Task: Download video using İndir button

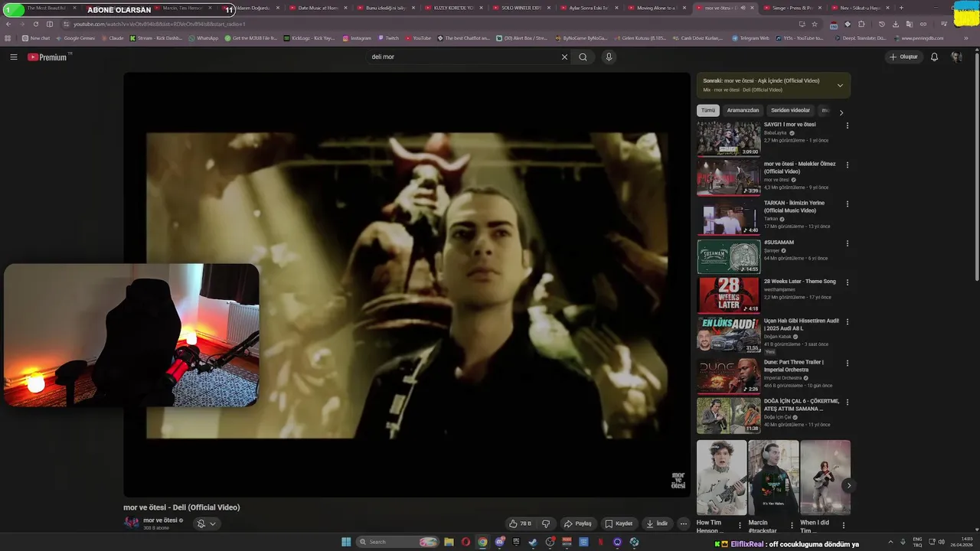Action: tap(657, 523)
